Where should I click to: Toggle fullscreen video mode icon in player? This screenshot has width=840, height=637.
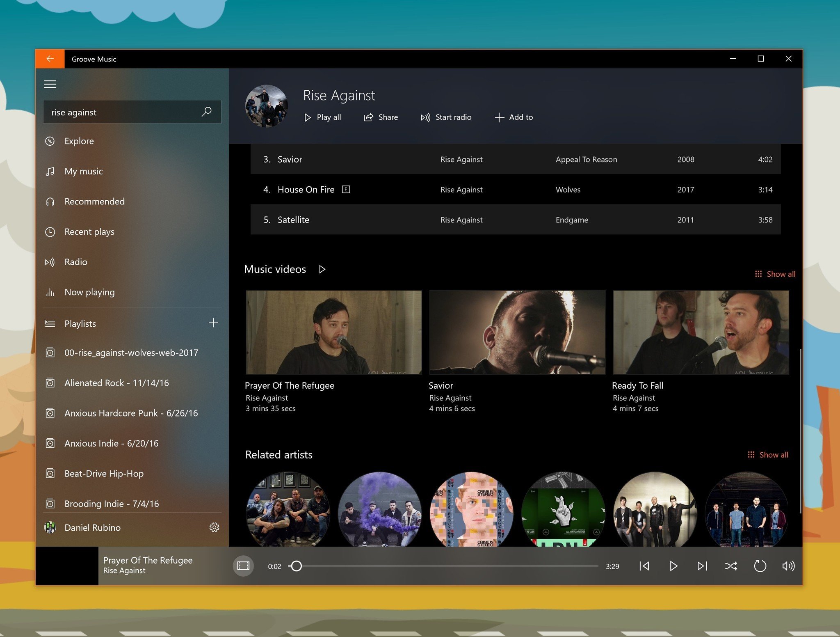tap(243, 566)
